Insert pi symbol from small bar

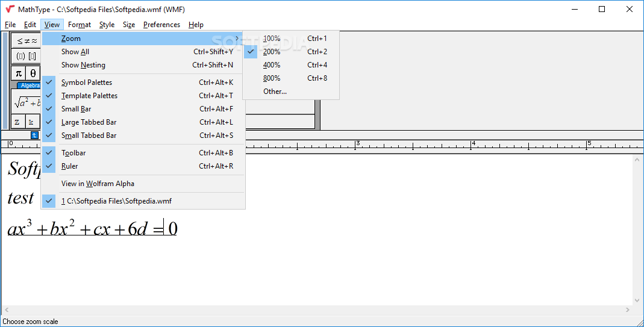(19, 73)
